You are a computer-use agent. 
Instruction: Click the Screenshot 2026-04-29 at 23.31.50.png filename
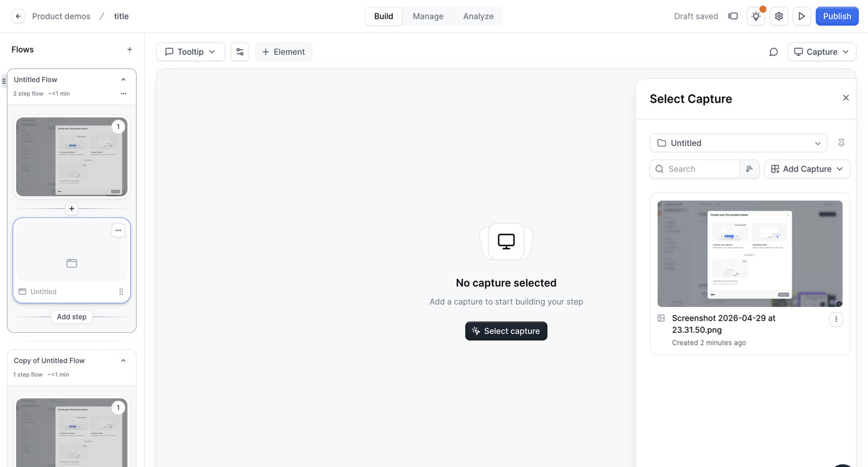(x=723, y=324)
